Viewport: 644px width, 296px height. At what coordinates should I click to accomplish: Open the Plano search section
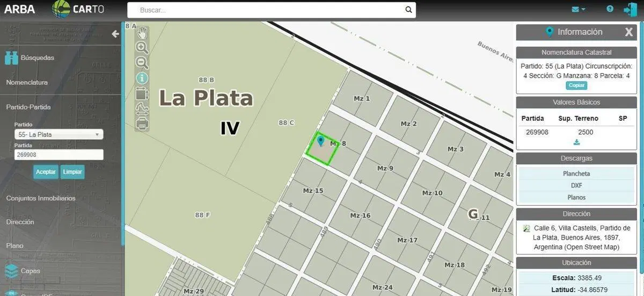click(14, 246)
